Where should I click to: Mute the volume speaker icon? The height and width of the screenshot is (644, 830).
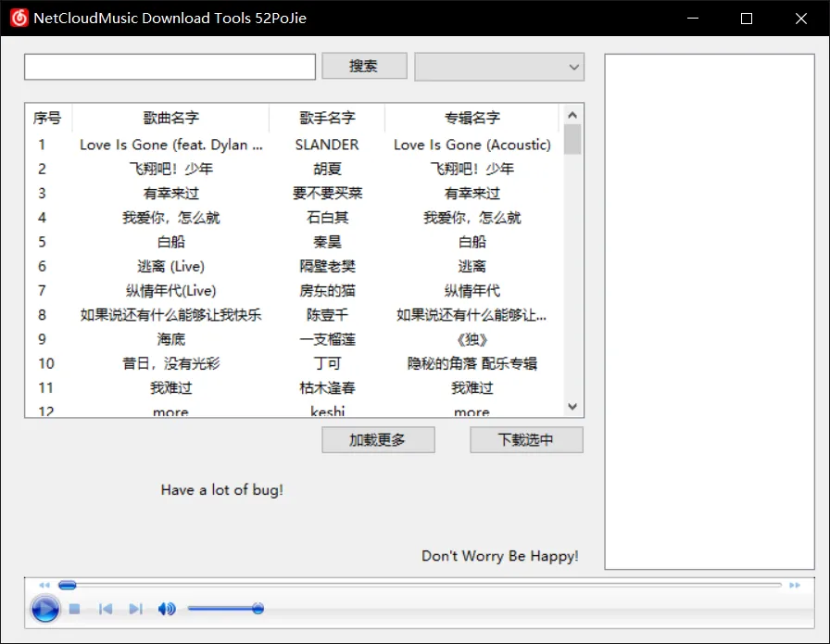click(x=167, y=609)
